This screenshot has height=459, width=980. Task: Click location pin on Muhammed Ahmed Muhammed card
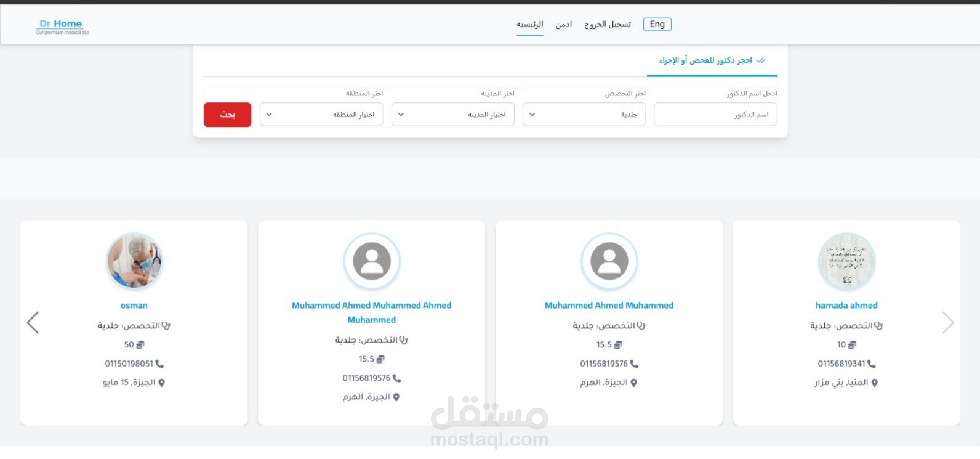634,383
